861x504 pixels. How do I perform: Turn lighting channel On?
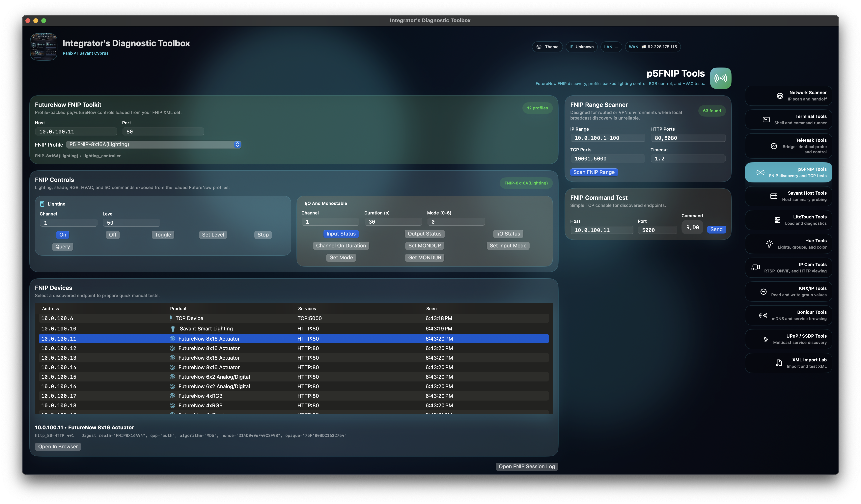(63, 235)
